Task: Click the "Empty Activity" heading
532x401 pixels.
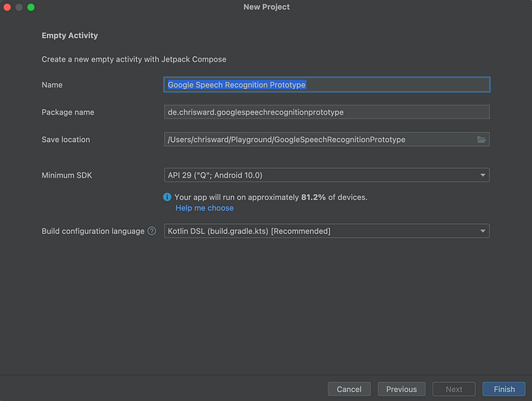Action: click(x=69, y=35)
